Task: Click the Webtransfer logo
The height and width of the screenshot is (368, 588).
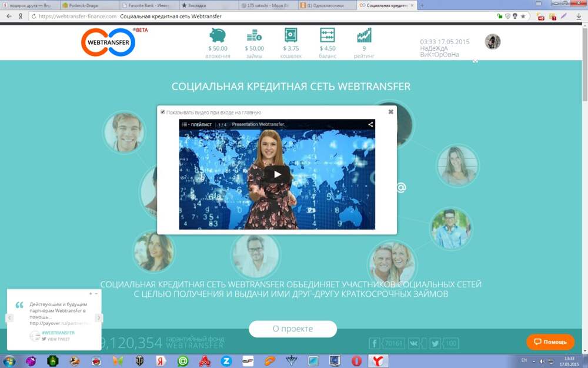Action: pyautogui.click(x=108, y=42)
